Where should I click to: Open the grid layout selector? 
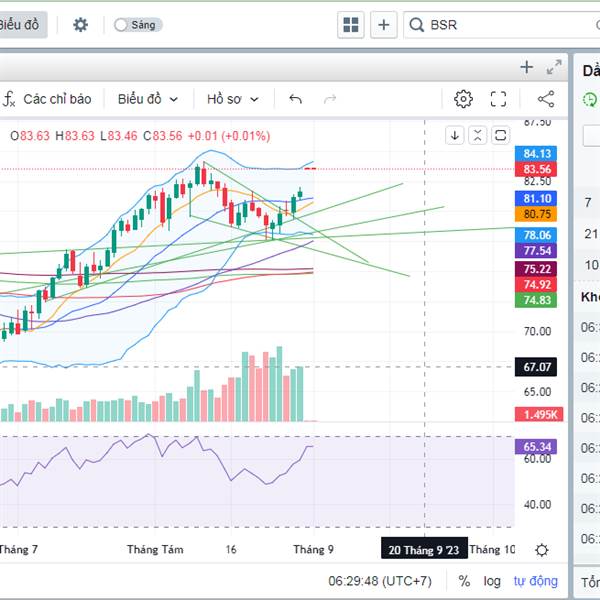pyautogui.click(x=351, y=25)
